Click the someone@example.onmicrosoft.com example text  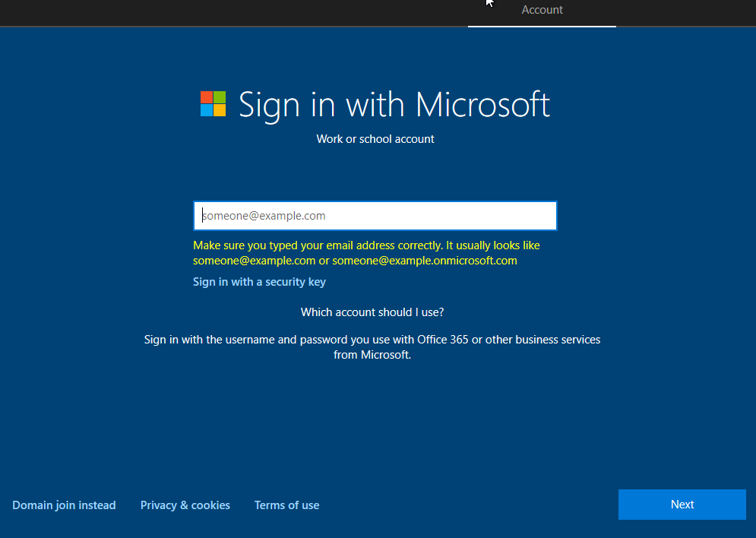[x=424, y=261]
